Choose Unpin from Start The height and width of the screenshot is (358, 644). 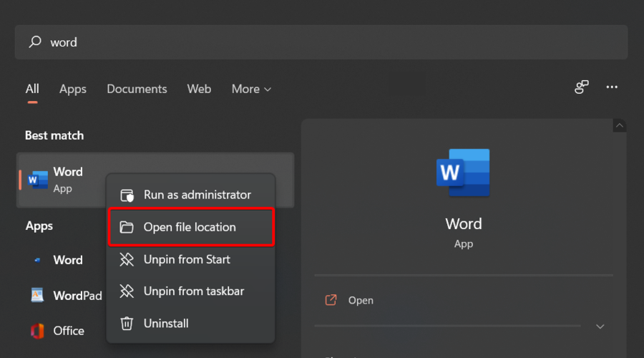(190, 259)
